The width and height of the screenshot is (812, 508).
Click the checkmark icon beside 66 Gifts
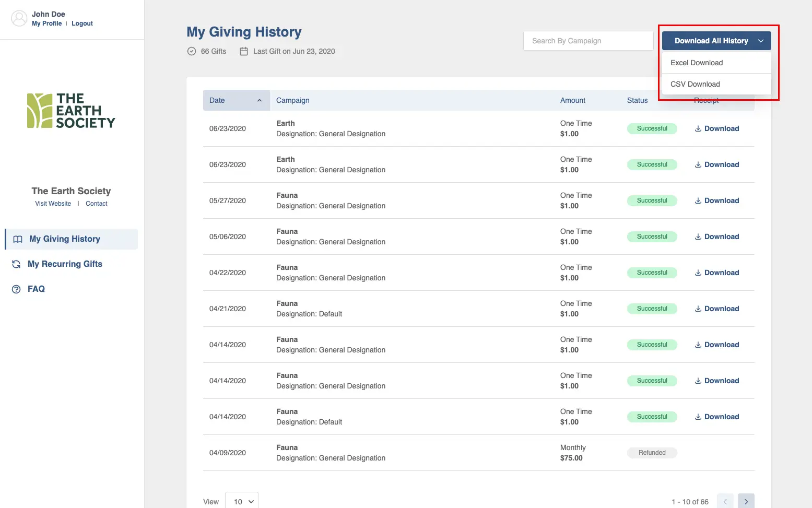tap(192, 51)
